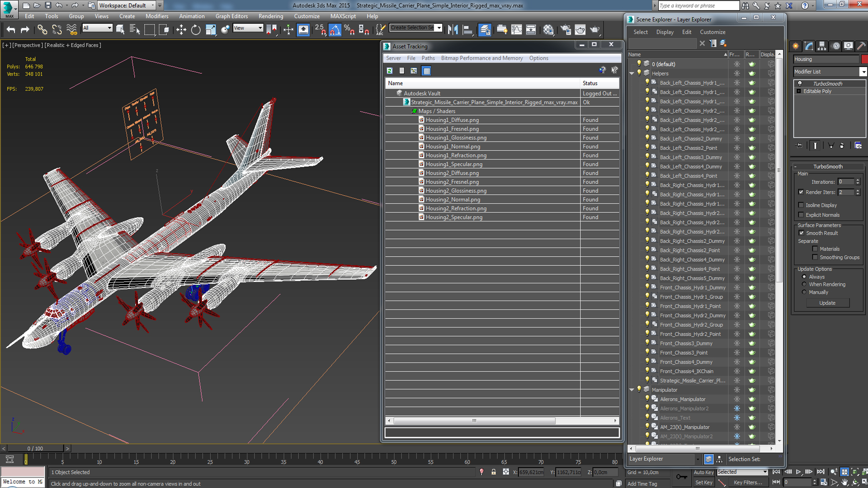Enable Separate by Materials checkbox
Screen dimensions: 868x488
pos(815,249)
